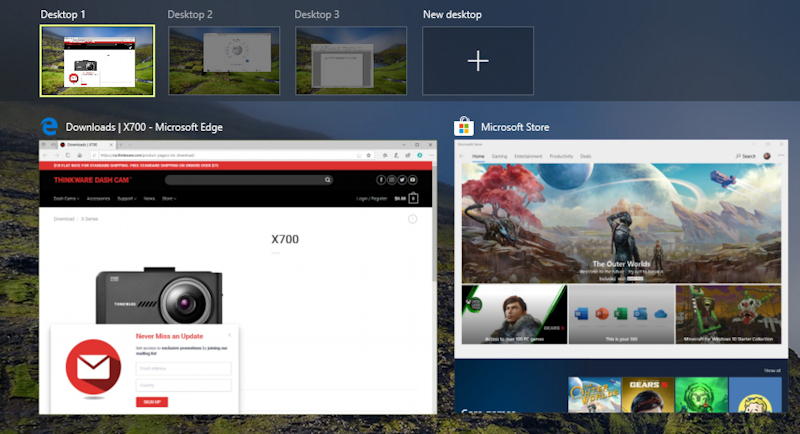Viewport: 800px width, 434px height.
Task: Click the Edge teal extension icon
Action: click(419, 155)
